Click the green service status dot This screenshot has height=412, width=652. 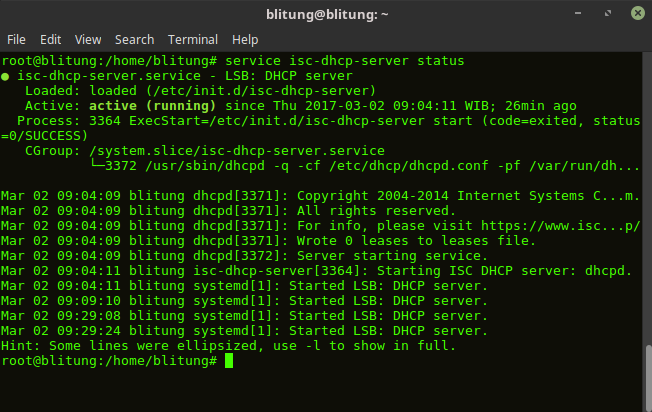[6, 76]
